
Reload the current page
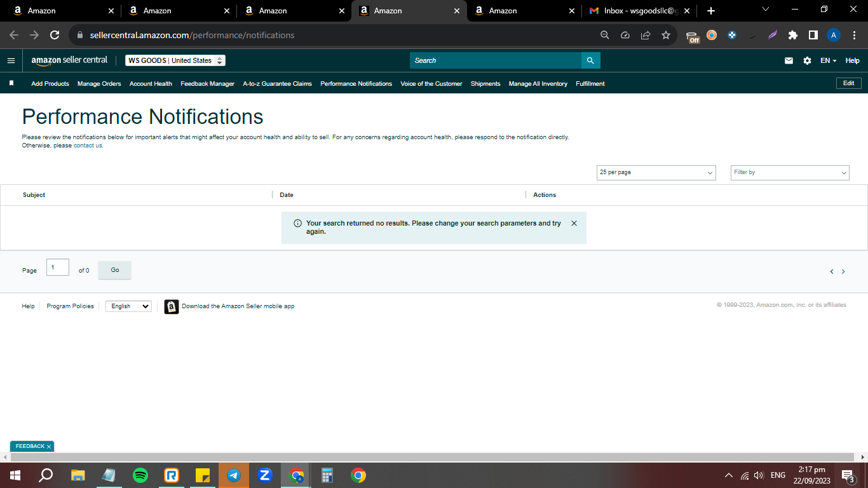point(55,35)
